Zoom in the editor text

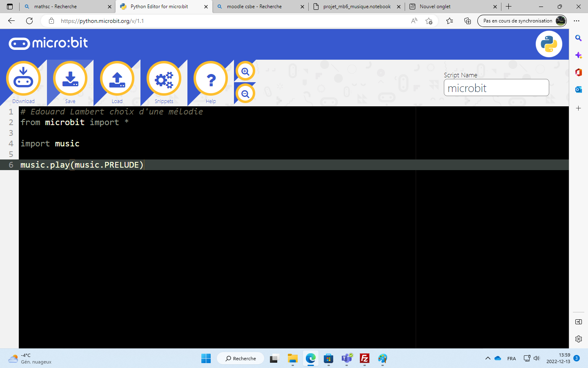(x=245, y=72)
